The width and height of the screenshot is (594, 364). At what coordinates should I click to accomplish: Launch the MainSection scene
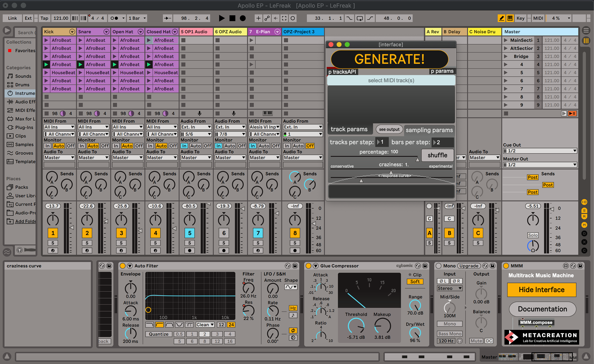point(506,40)
